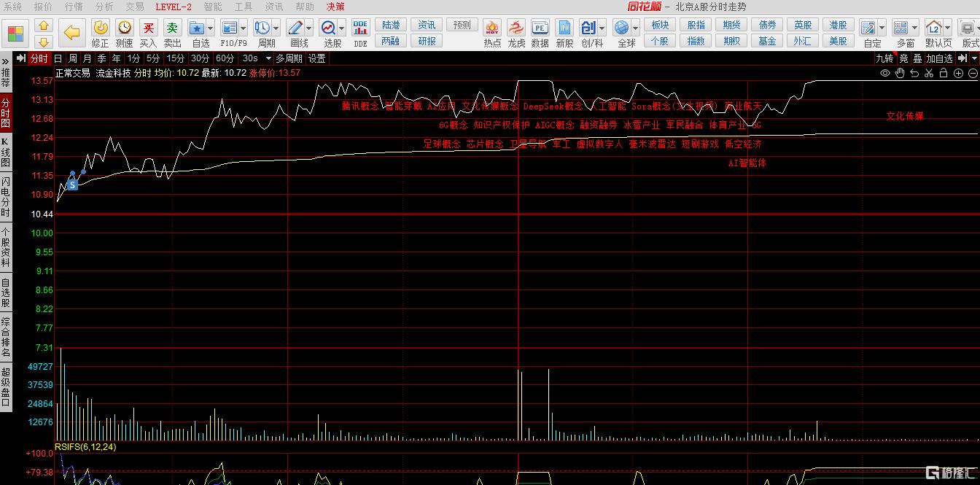Click the blue S marker on chart
This screenshot has width=980, height=485.
click(72, 185)
